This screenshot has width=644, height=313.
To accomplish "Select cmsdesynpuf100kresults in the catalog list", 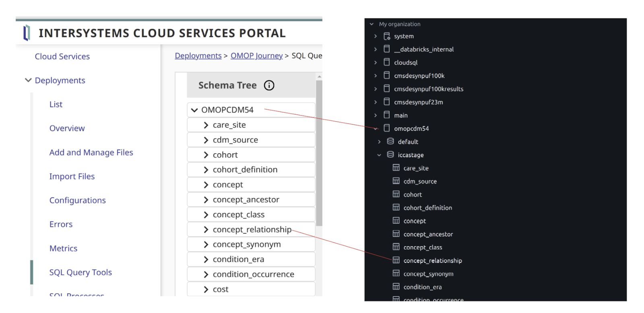I will [x=429, y=89].
